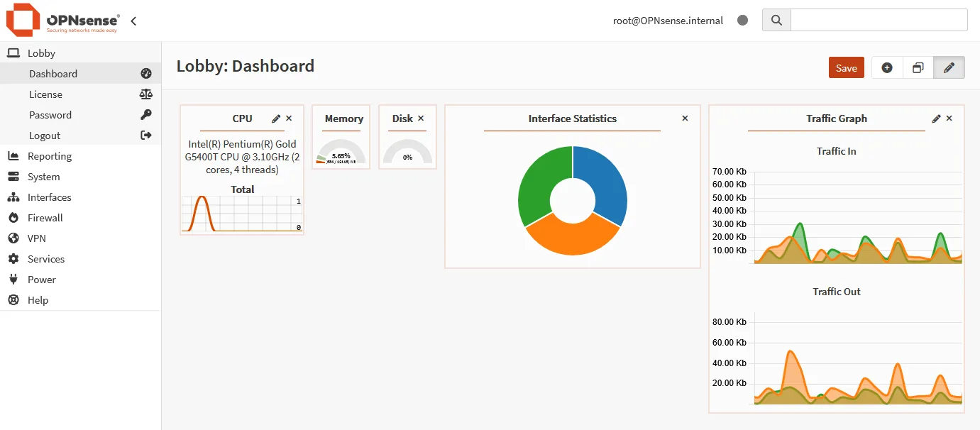
Task: Open the VPN globe icon
Action: (x=15, y=238)
